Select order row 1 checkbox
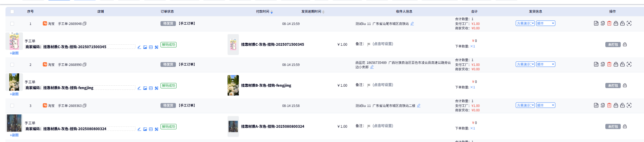The image size is (644, 142). (x=12, y=24)
